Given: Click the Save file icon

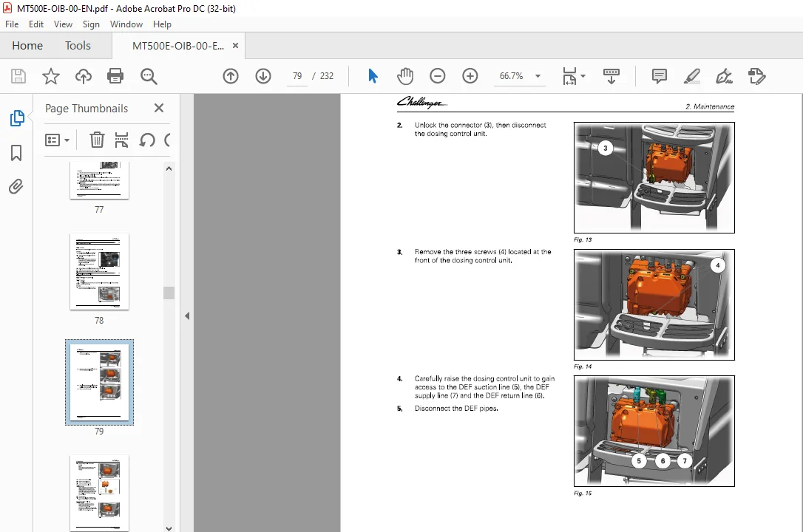Looking at the screenshot, I should [18, 76].
